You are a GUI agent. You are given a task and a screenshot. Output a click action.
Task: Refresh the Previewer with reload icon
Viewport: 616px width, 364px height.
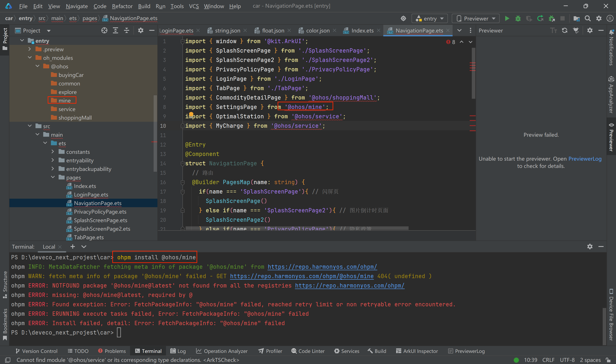click(564, 30)
